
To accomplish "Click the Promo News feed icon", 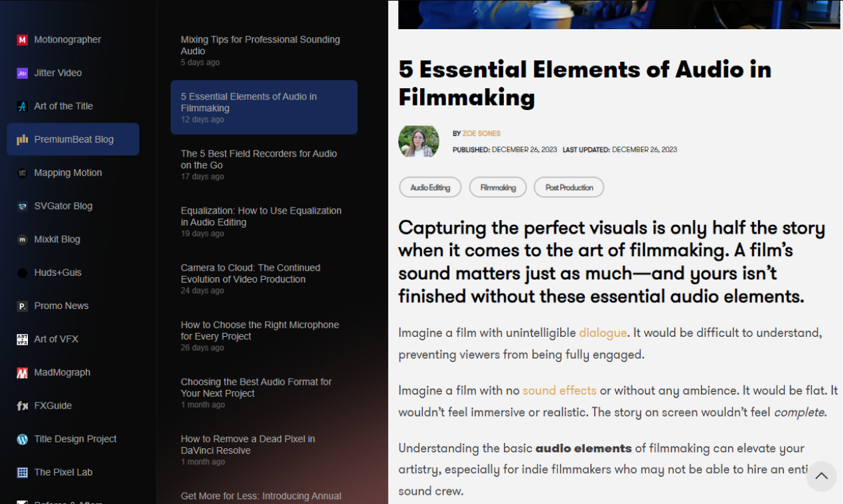I will coord(22,306).
